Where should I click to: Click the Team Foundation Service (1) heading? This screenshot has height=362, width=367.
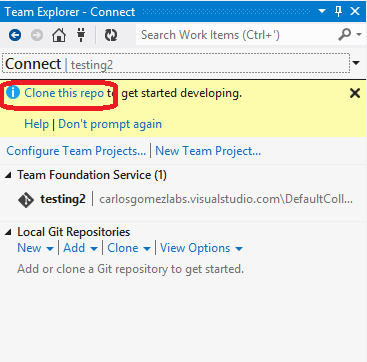point(92,175)
